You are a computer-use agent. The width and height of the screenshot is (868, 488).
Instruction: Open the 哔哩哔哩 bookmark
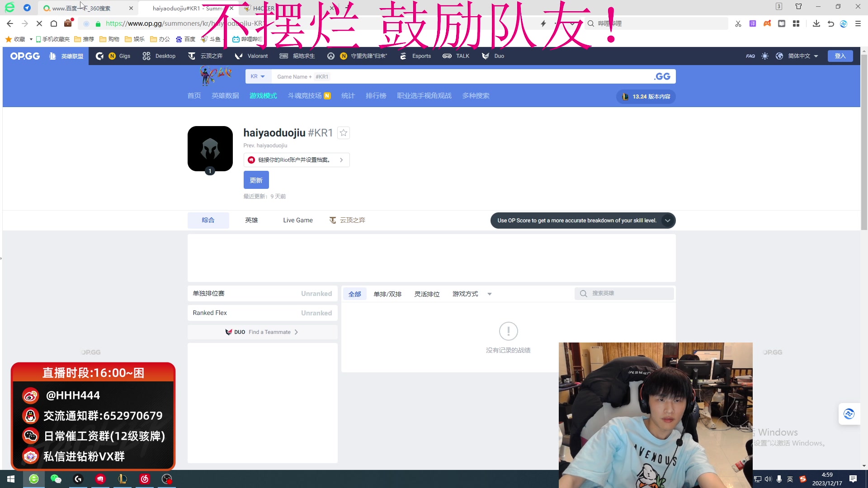tap(247, 39)
